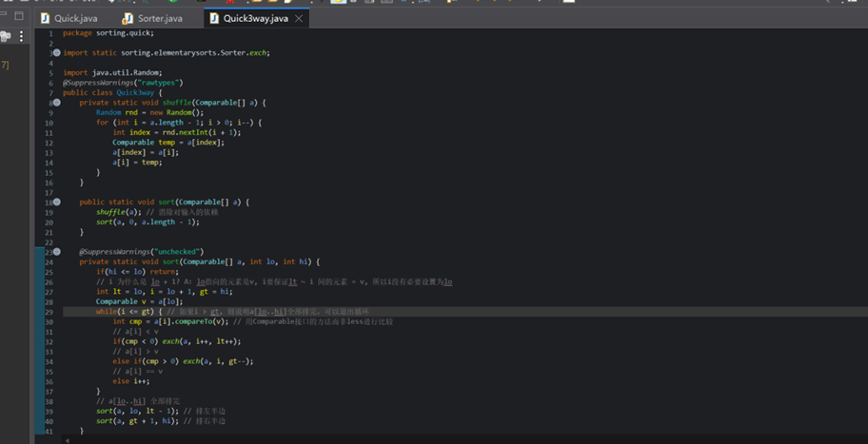Screen dimensions: 868x444
Task: Click "shuffle" in the line 8 method signature
Action: pyautogui.click(x=177, y=103)
